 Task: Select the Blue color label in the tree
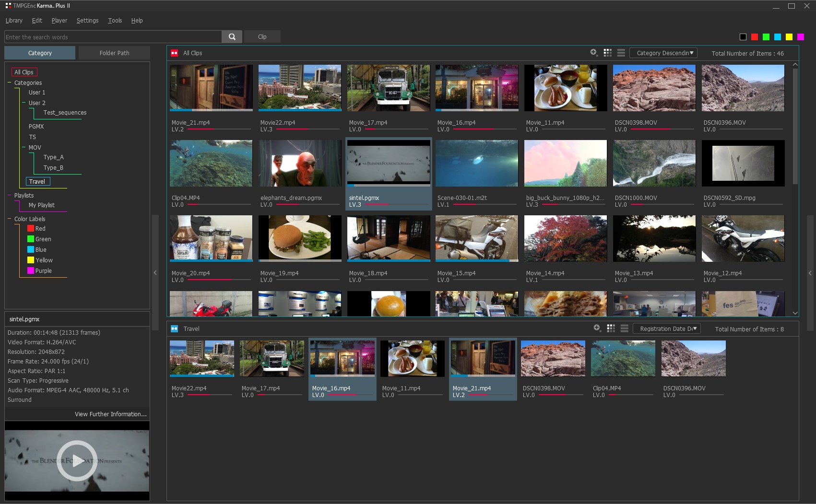(37, 250)
